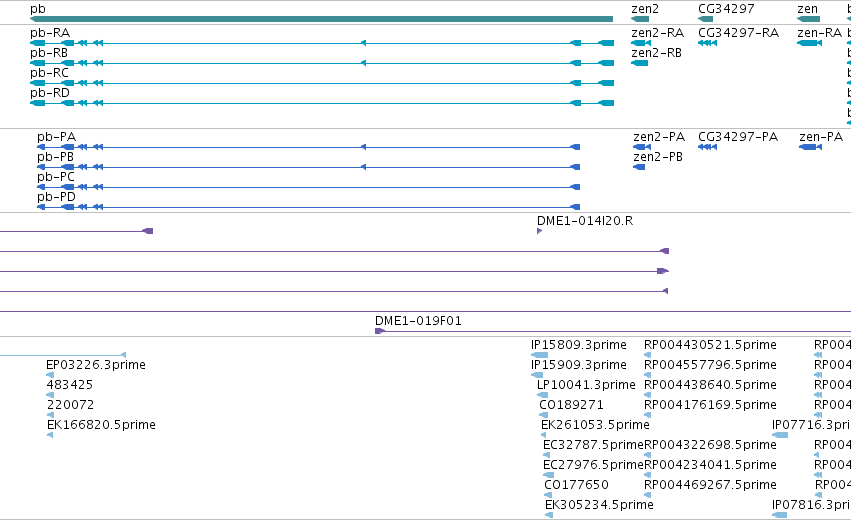Select the DME1-019F01 clone label
851x520 pixels.
[x=418, y=321]
